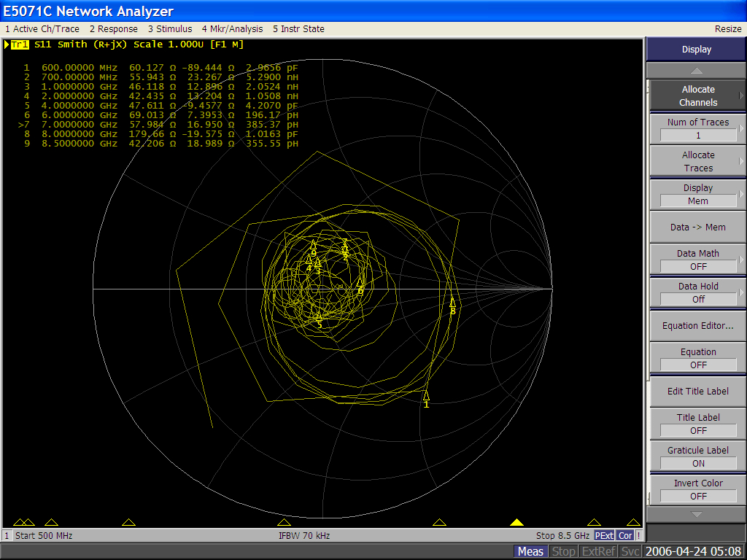
Task: Select marker 4 on the Smith chart
Action: (309, 262)
